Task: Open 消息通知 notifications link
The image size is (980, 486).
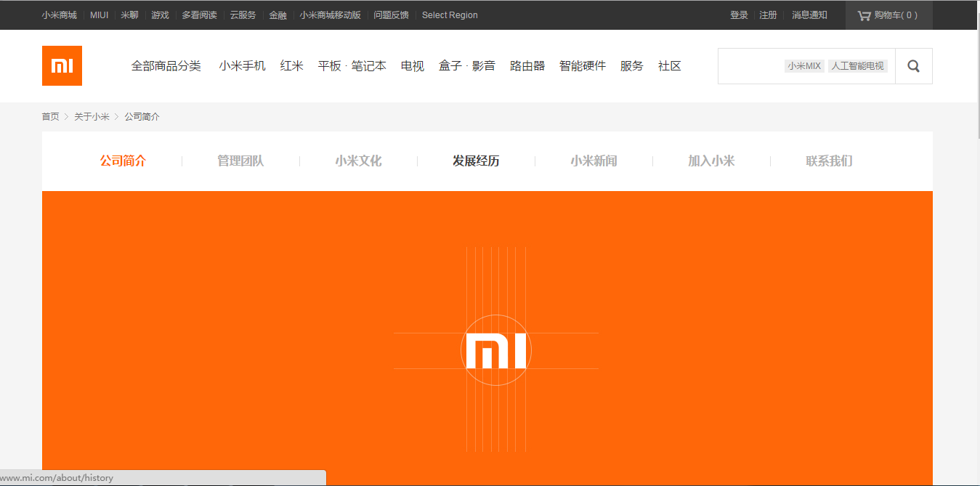Action: [809, 15]
